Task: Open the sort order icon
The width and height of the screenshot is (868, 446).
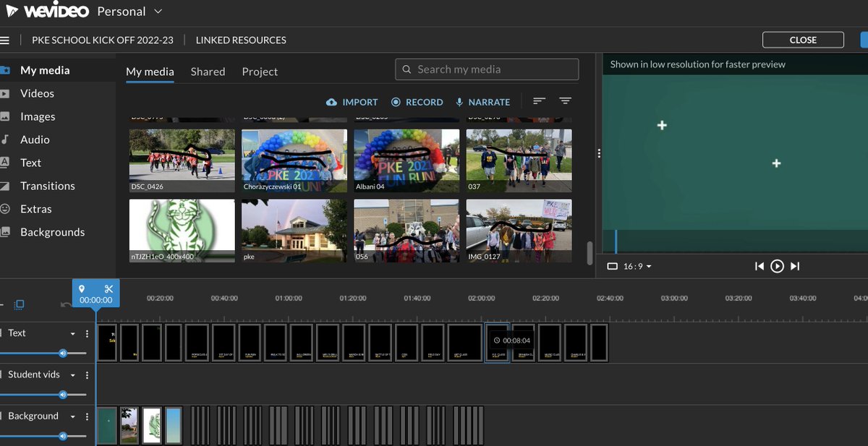Action: pos(539,102)
